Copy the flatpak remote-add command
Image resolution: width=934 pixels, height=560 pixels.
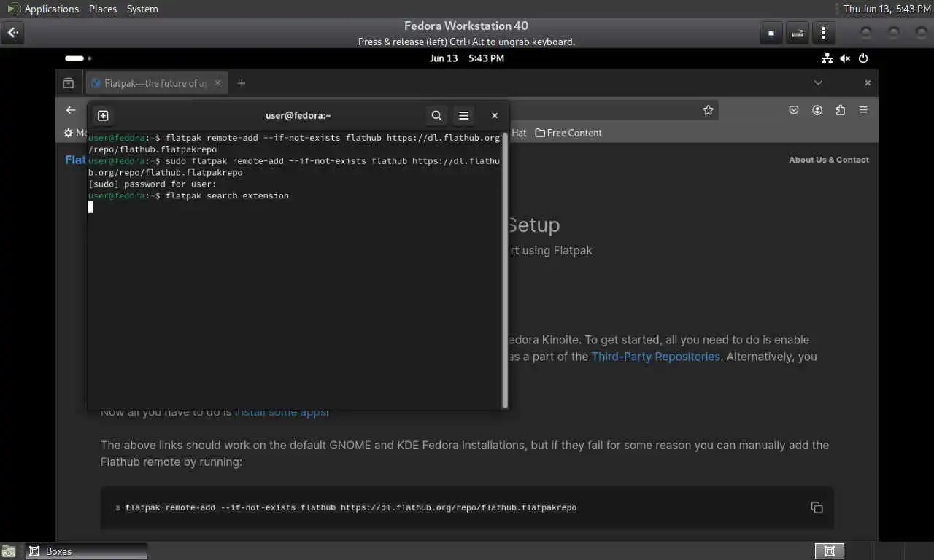(x=817, y=507)
